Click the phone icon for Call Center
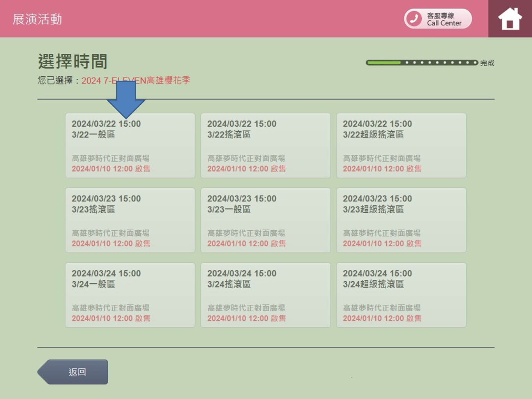Screen dimensions: 532x399 414,19
